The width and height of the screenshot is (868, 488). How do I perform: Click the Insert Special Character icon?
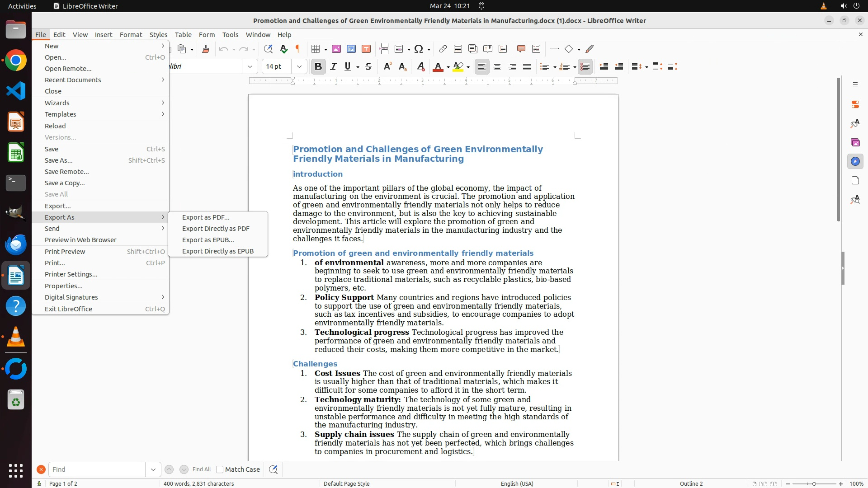[419, 49]
